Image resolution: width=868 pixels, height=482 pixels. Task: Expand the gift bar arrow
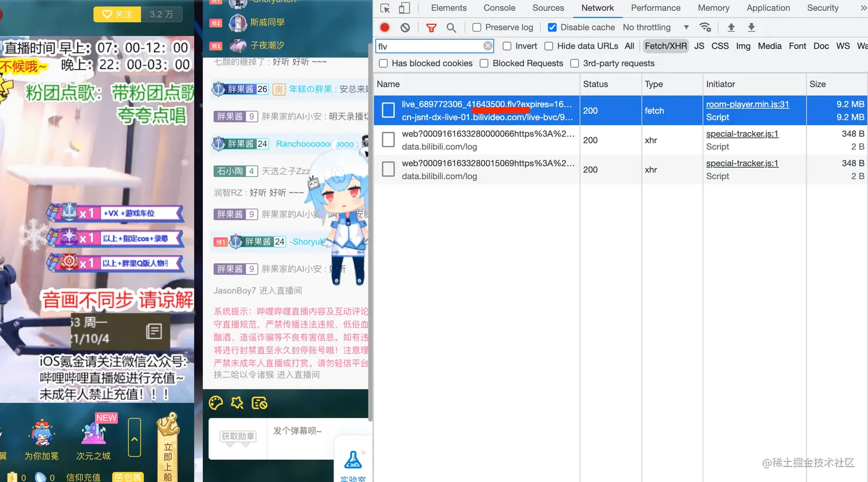[134, 438]
